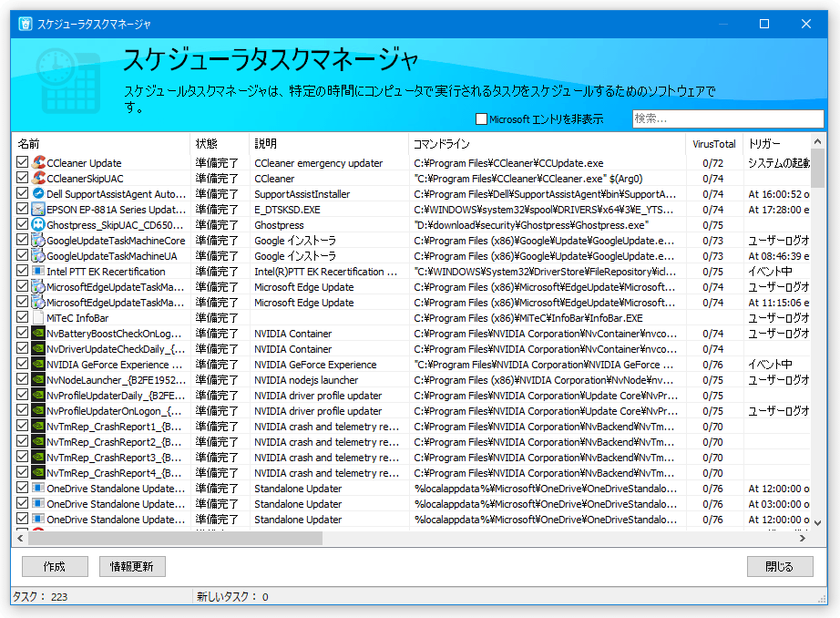Sort by the 状態 column header
The image size is (840, 618).
coord(220,144)
